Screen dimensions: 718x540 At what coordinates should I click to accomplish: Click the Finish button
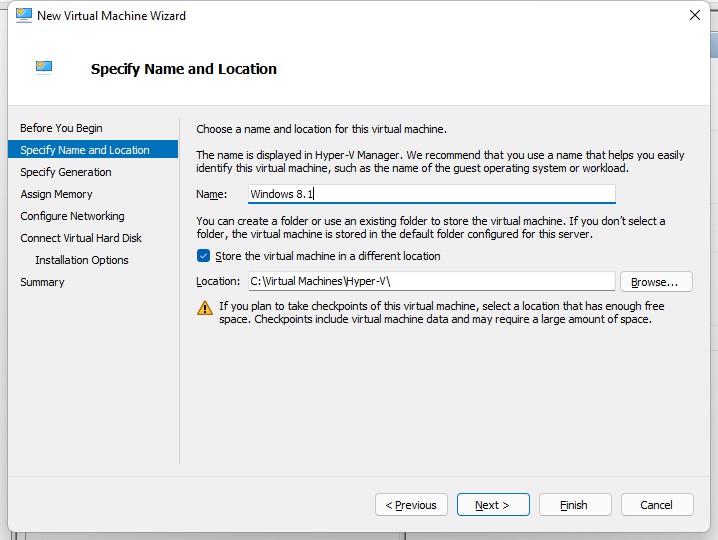575,505
